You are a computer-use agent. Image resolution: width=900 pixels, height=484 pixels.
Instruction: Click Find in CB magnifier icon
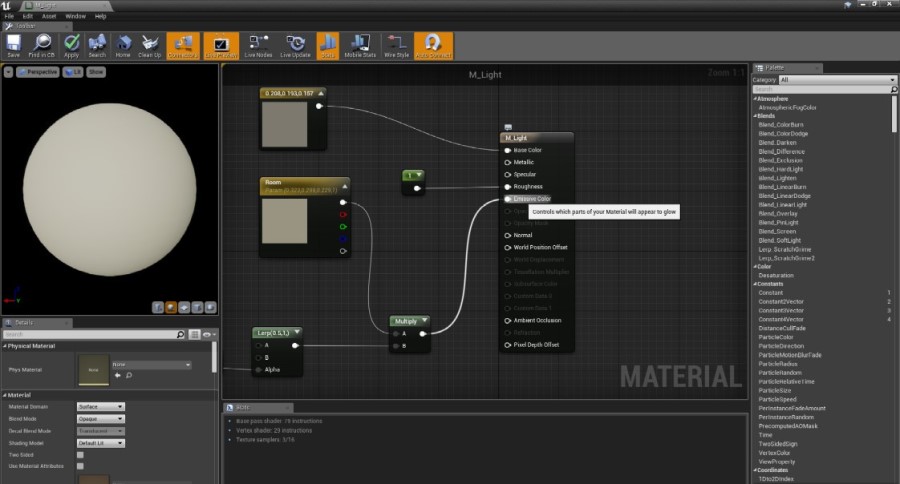click(x=42, y=43)
